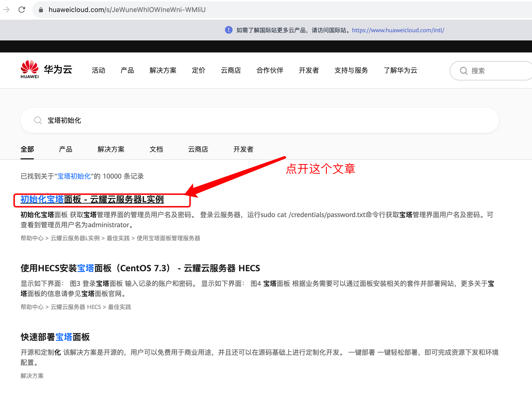The image size is (532, 399).
Task: Click breadcrumb 使用宝塔面板管理服务器
Action: (169, 238)
